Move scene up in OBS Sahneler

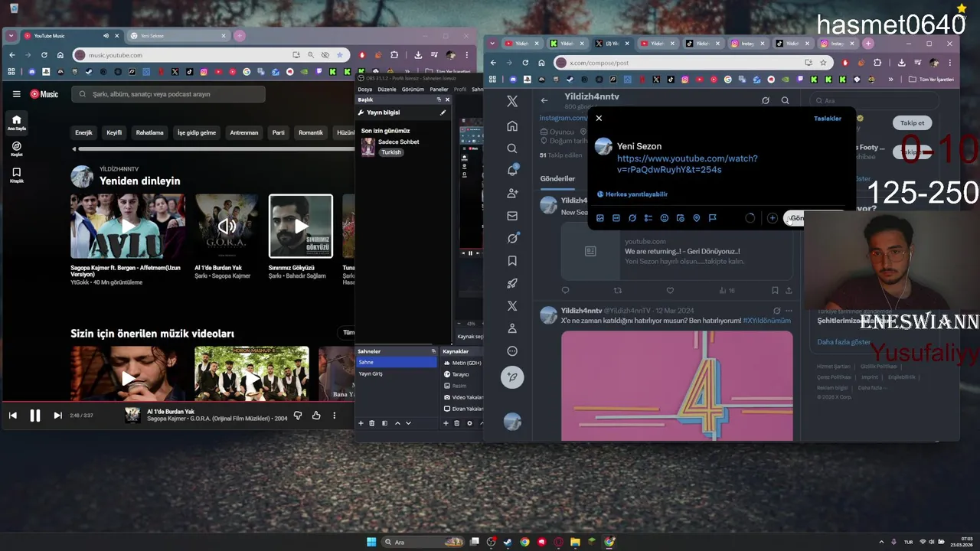pyautogui.click(x=397, y=423)
